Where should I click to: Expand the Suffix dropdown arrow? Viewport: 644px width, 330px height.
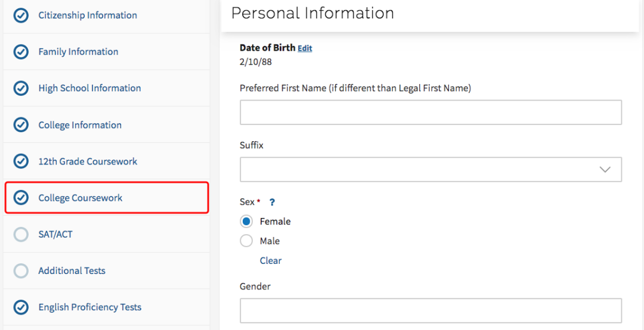click(x=605, y=170)
